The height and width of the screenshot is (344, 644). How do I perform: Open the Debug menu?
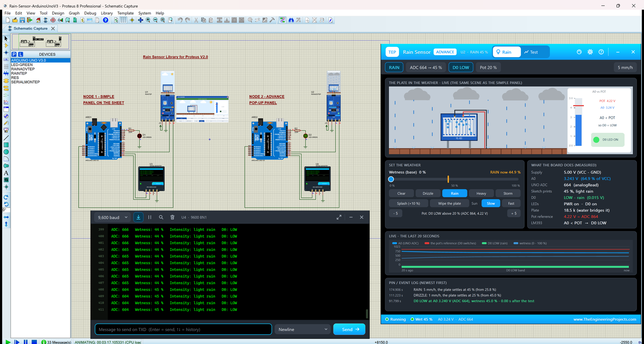pos(90,13)
